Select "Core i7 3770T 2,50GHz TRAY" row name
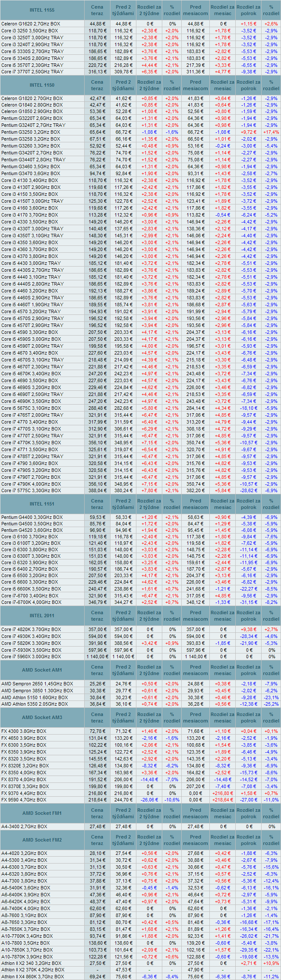Screen dimensions: 281x980 tap(32, 72)
